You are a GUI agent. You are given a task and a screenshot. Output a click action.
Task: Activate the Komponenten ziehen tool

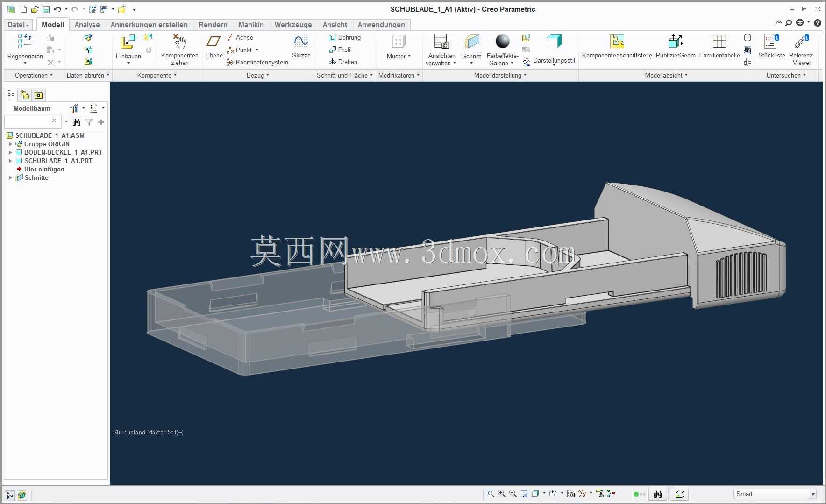point(180,42)
